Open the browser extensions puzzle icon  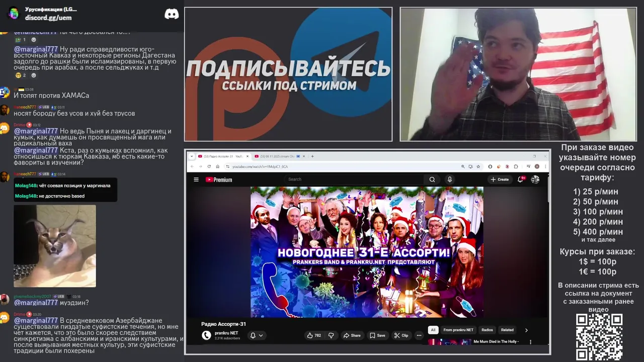click(x=516, y=166)
